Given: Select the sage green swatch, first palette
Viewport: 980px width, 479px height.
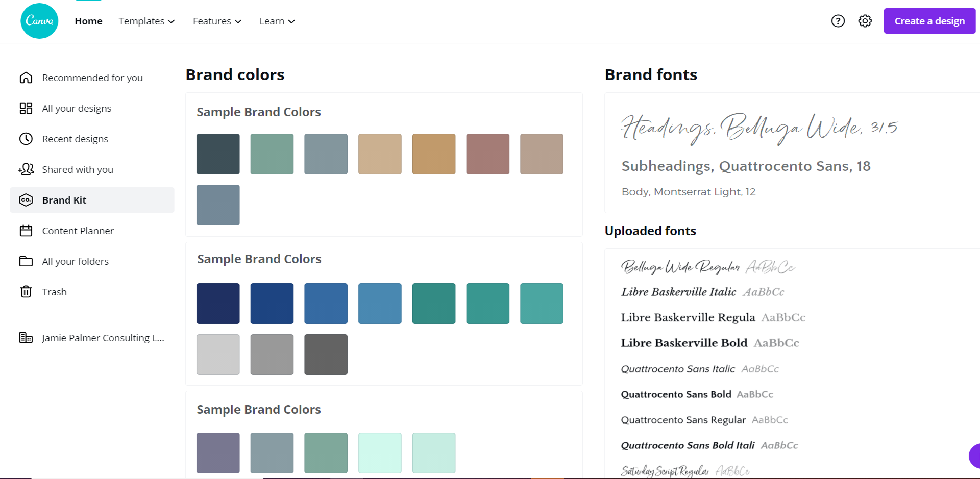Looking at the screenshot, I should (272, 154).
